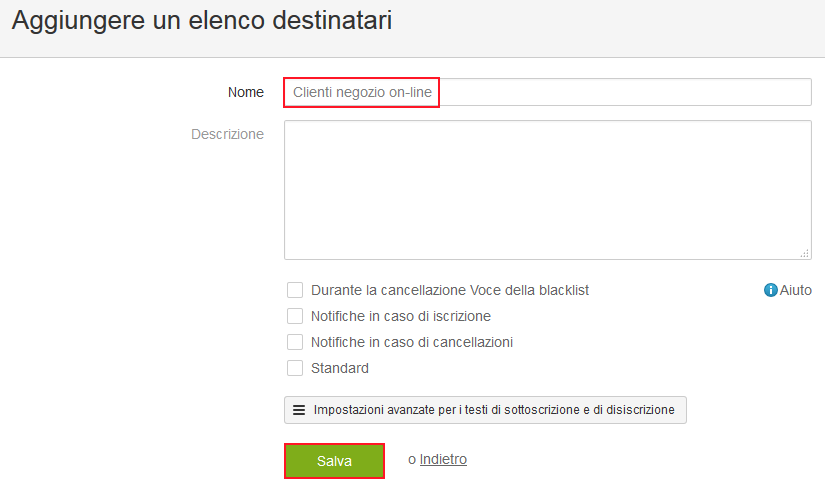
Task: Click the Standard option label text
Action: 340,368
